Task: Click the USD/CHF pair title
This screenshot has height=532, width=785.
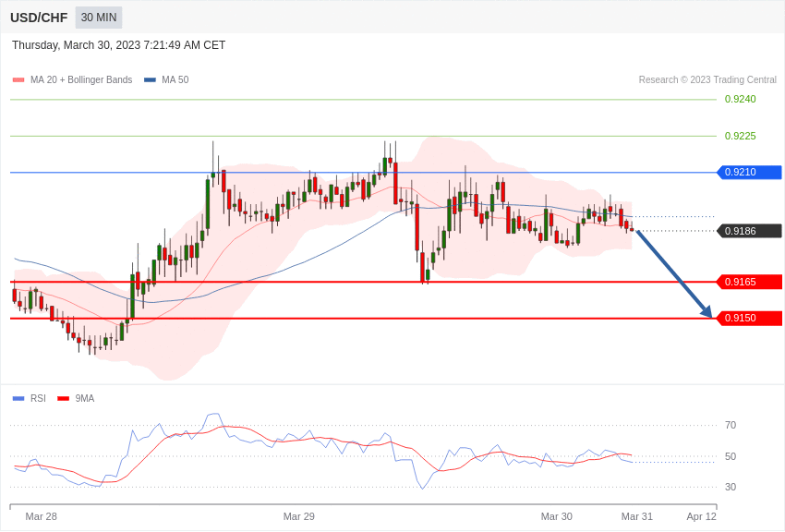Action: [x=39, y=18]
